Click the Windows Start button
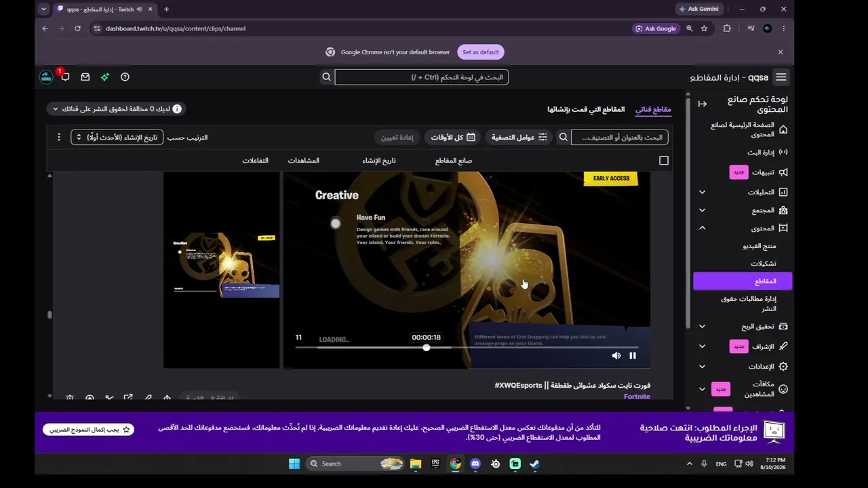 click(294, 464)
